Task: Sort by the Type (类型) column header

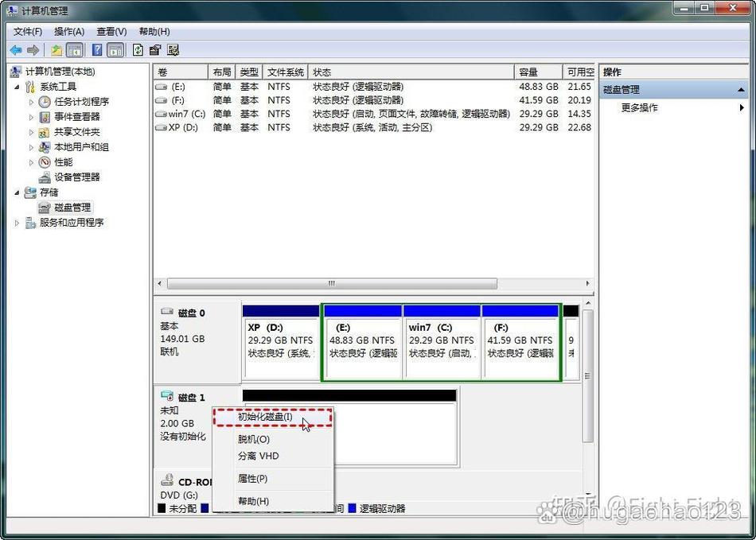Action: (249, 72)
